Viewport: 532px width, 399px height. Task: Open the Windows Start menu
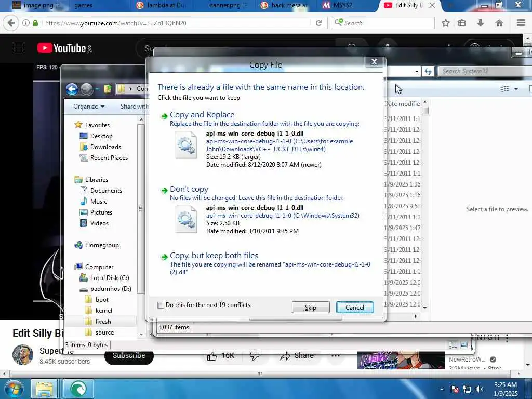[x=13, y=389]
